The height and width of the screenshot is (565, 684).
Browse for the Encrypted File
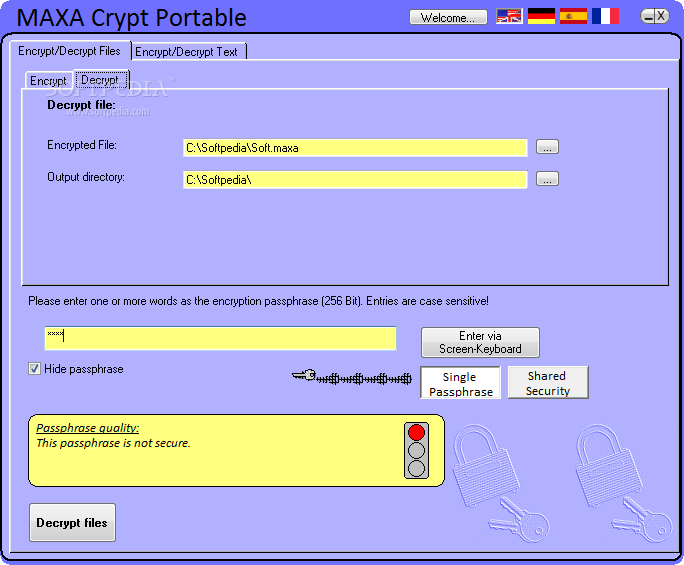point(547,147)
